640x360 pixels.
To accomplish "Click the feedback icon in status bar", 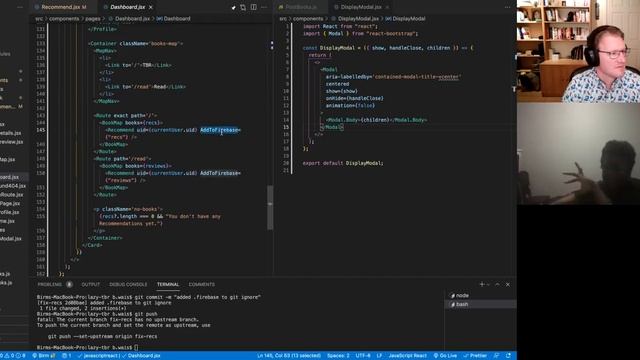I will [x=496, y=356].
